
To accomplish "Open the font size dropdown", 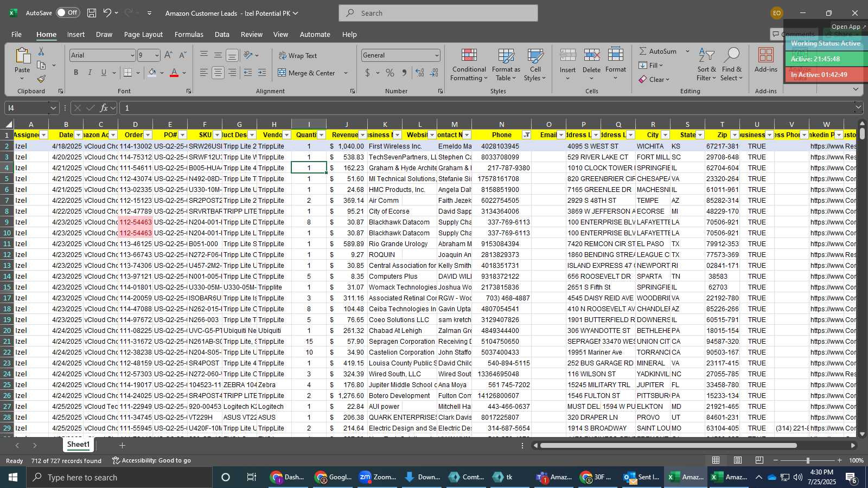I will pos(157,55).
